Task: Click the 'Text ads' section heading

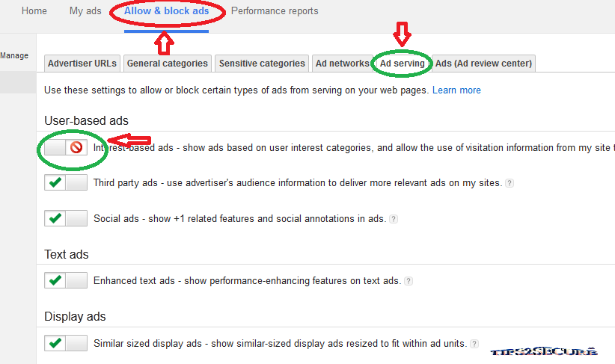Action: coord(67,254)
